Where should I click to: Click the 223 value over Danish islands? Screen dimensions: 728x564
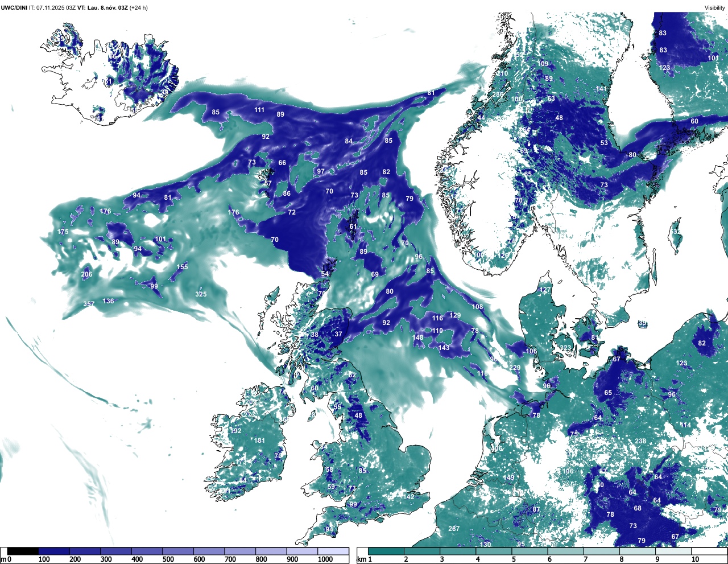click(565, 348)
